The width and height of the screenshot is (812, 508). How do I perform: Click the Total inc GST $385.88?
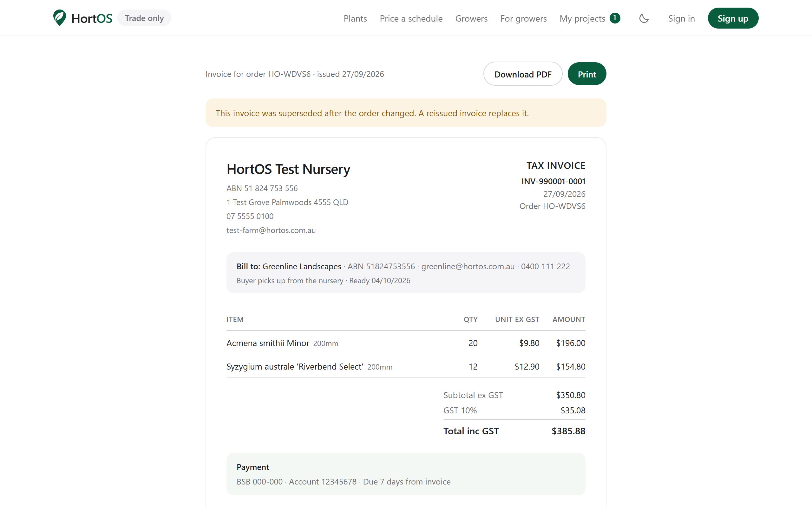pos(568,431)
